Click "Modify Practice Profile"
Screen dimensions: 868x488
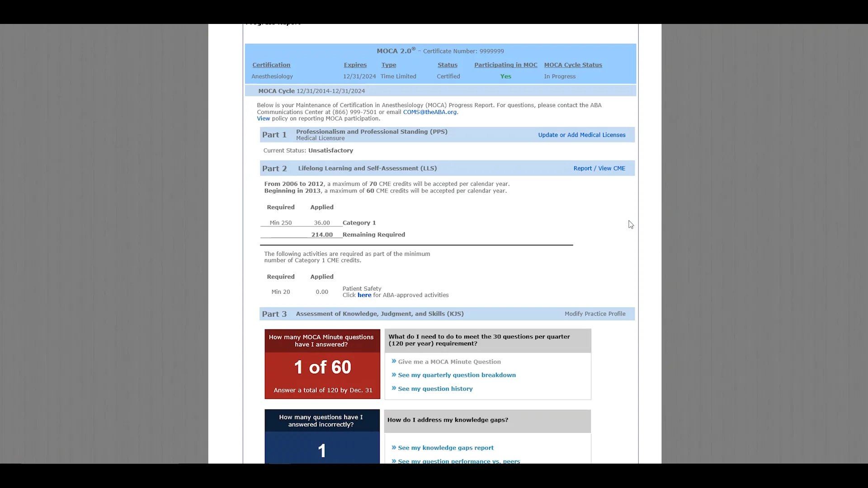(595, 314)
